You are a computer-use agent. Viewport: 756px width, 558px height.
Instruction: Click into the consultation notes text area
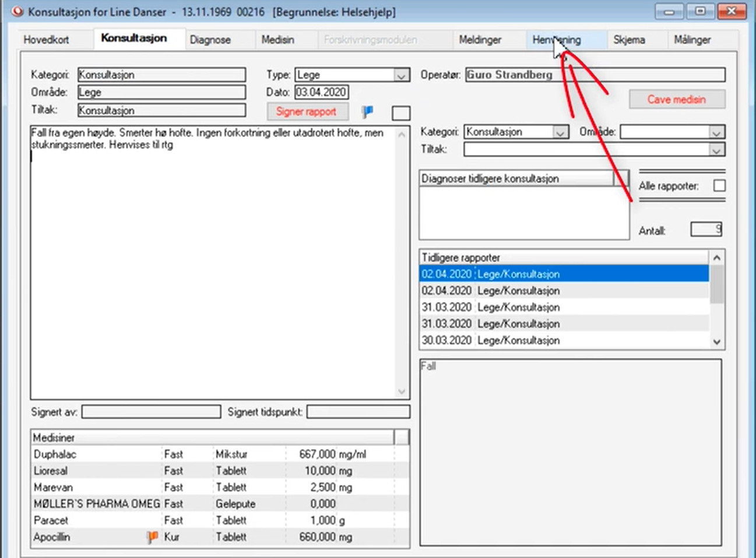pyautogui.click(x=214, y=262)
